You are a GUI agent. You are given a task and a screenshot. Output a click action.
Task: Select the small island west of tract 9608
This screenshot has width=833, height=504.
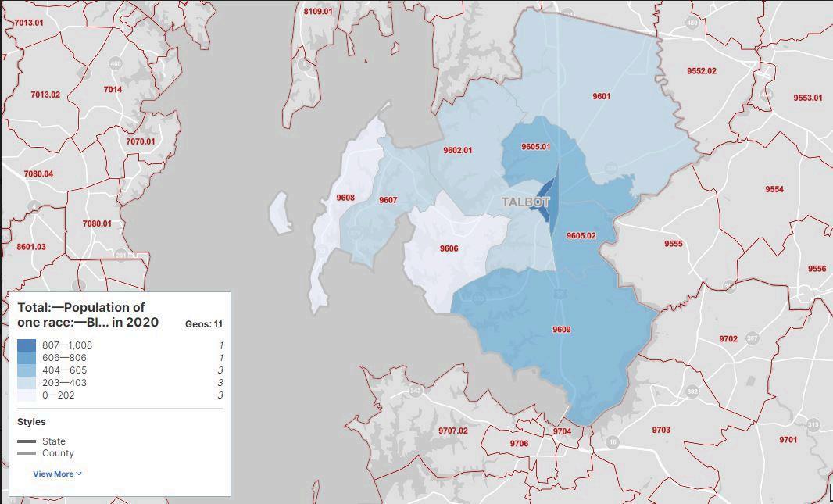(280, 213)
